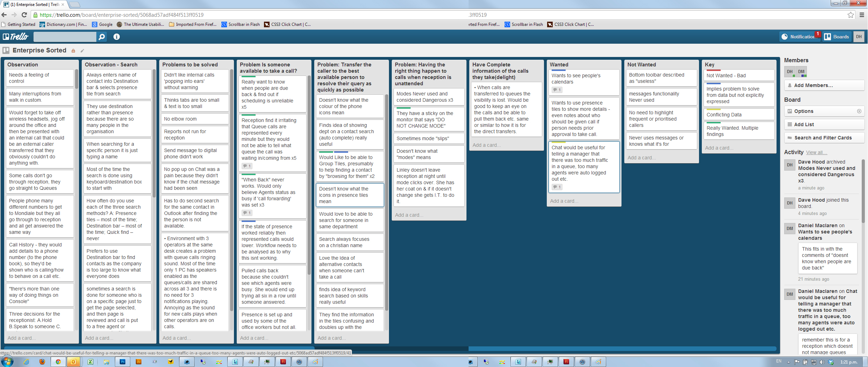
Task: Launch Photoshop from the Windows taskbar
Action: pos(123,362)
